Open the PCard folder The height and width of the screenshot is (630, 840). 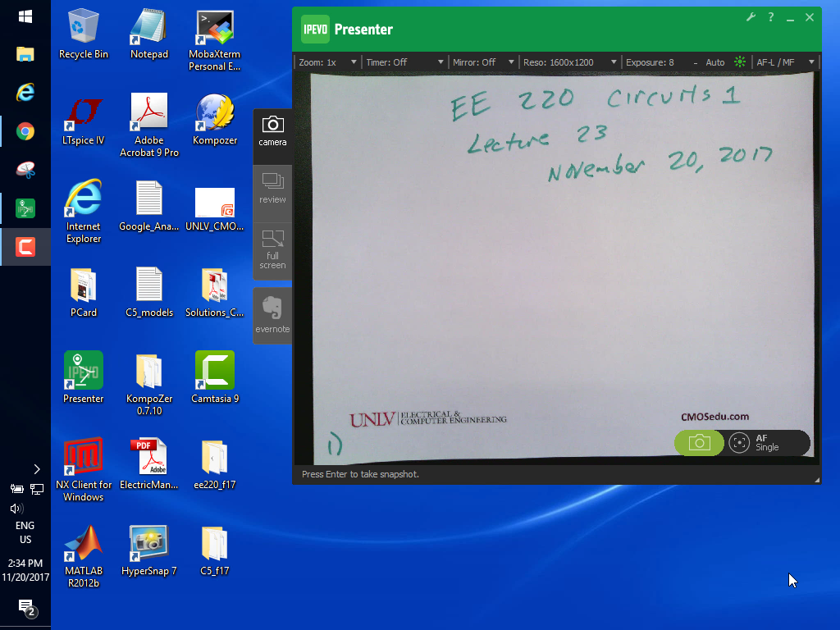tap(83, 293)
